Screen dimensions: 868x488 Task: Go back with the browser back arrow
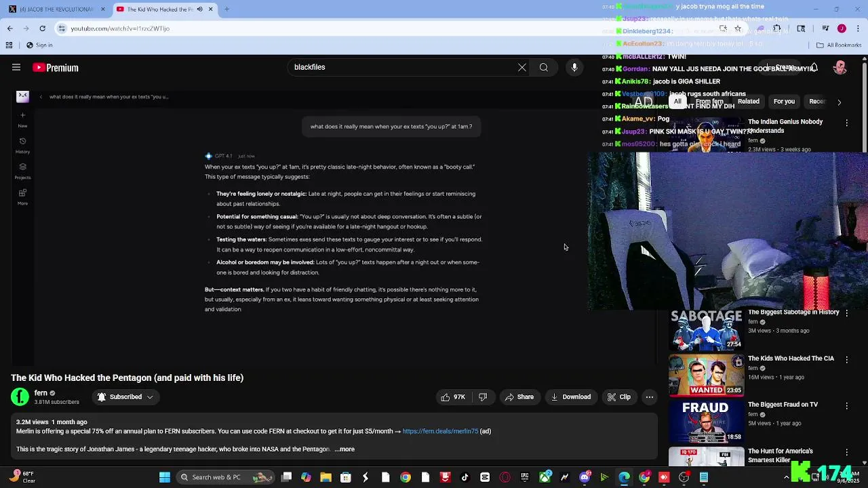pos(9,28)
